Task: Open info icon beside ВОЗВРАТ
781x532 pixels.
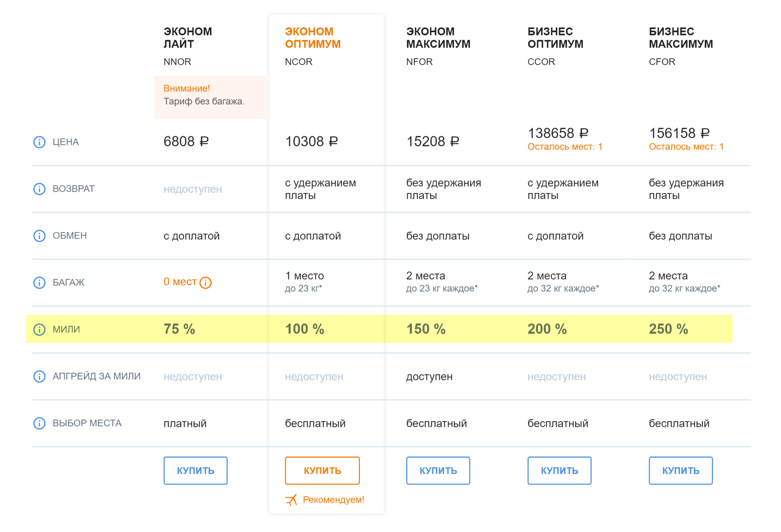Action: click(39, 189)
